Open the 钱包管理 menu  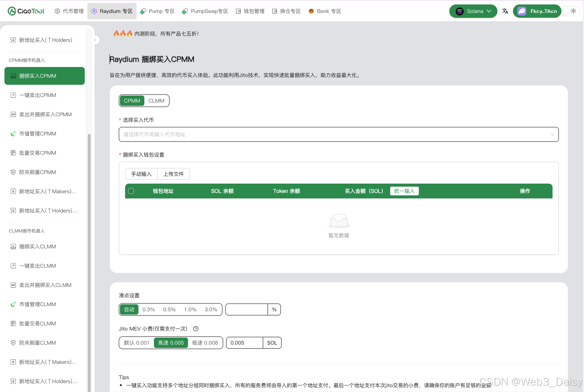point(250,11)
